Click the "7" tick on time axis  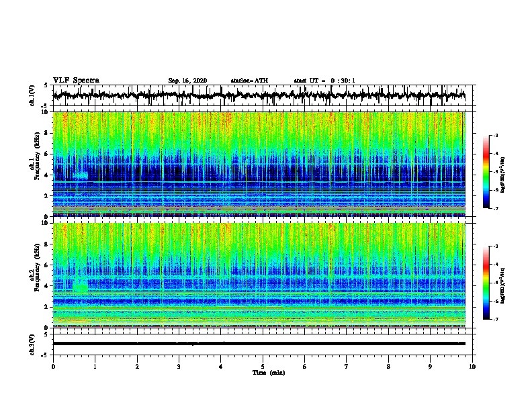click(347, 367)
